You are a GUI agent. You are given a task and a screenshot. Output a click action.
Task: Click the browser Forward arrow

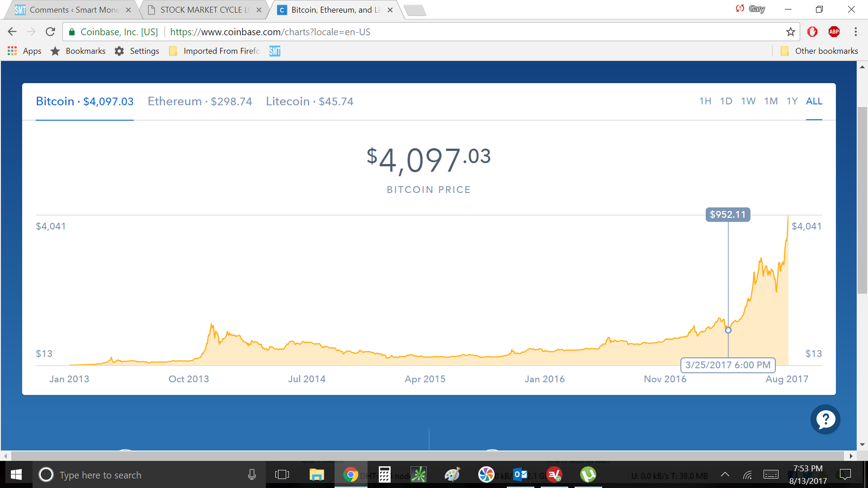coord(31,32)
